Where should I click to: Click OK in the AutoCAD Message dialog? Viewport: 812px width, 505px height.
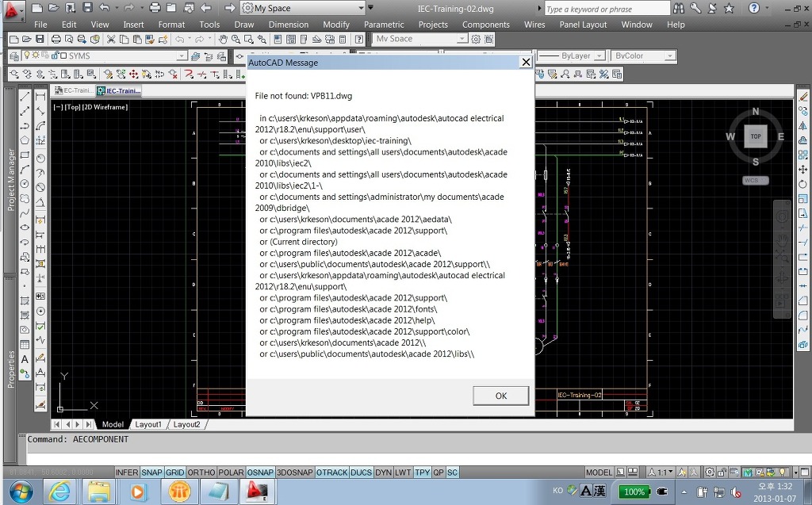(500, 396)
